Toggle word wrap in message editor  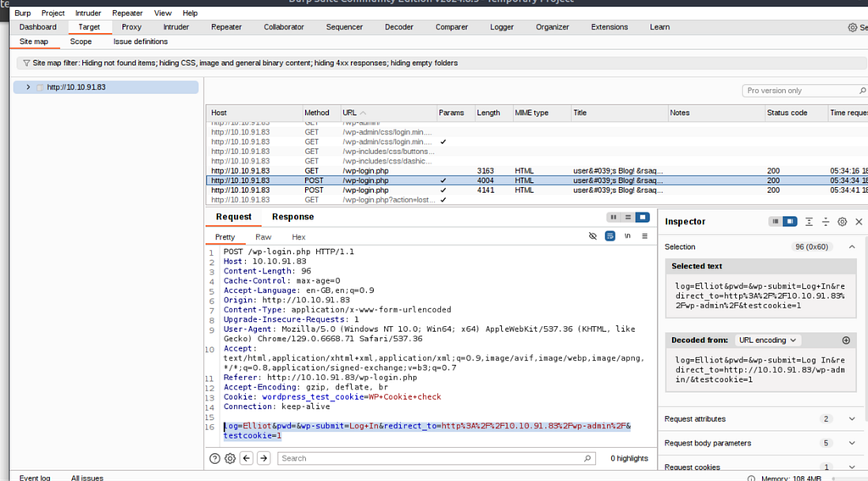[610, 236]
